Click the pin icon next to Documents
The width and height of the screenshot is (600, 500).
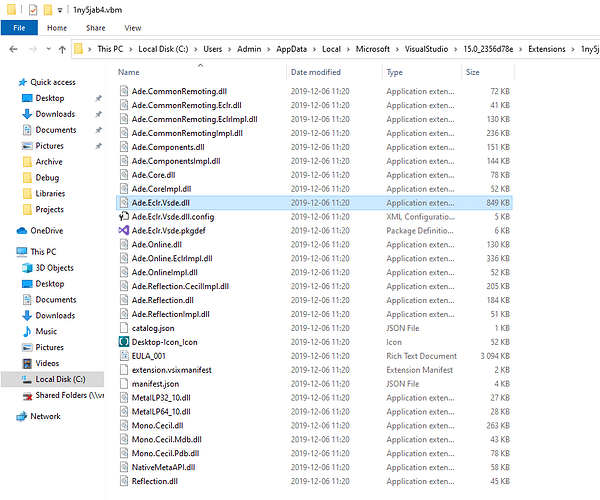(98, 130)
